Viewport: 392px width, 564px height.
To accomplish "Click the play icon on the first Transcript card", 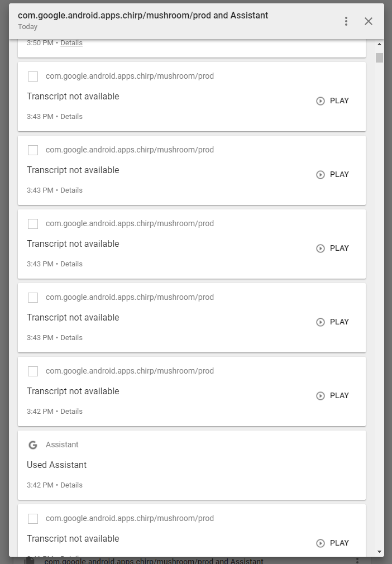I will pos(320,101).
